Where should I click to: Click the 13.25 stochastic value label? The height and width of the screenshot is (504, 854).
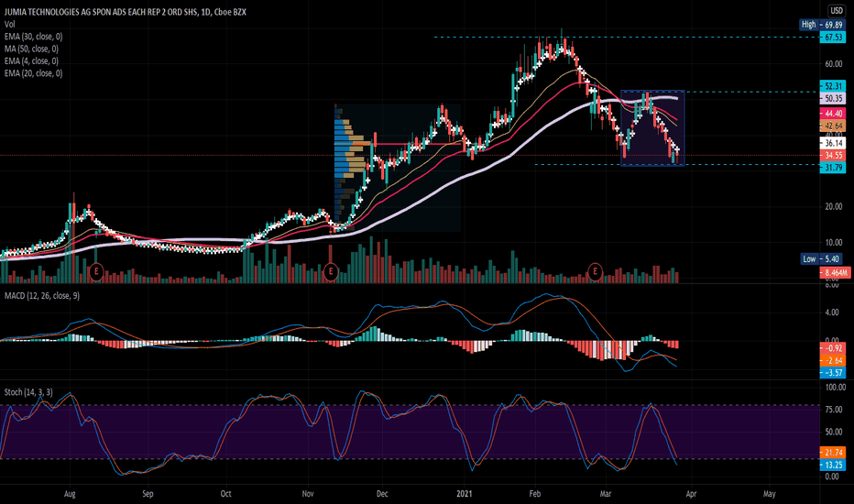tap(833, 465)
